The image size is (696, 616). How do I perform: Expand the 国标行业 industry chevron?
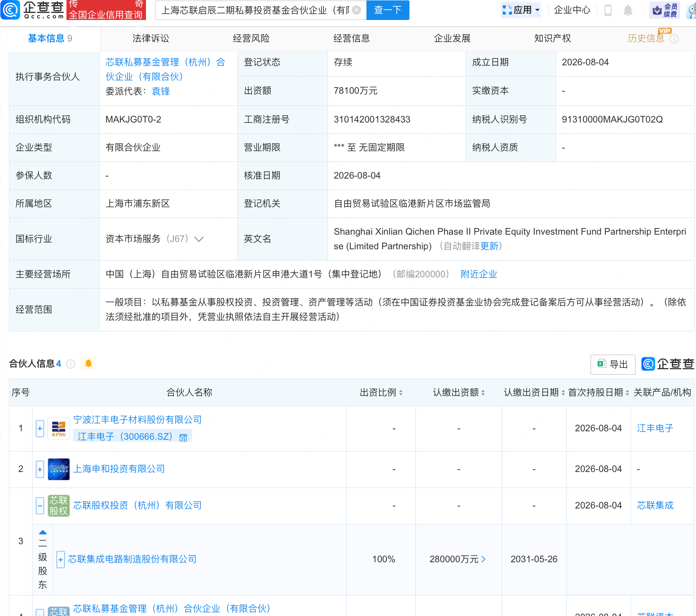pos(199,239)
